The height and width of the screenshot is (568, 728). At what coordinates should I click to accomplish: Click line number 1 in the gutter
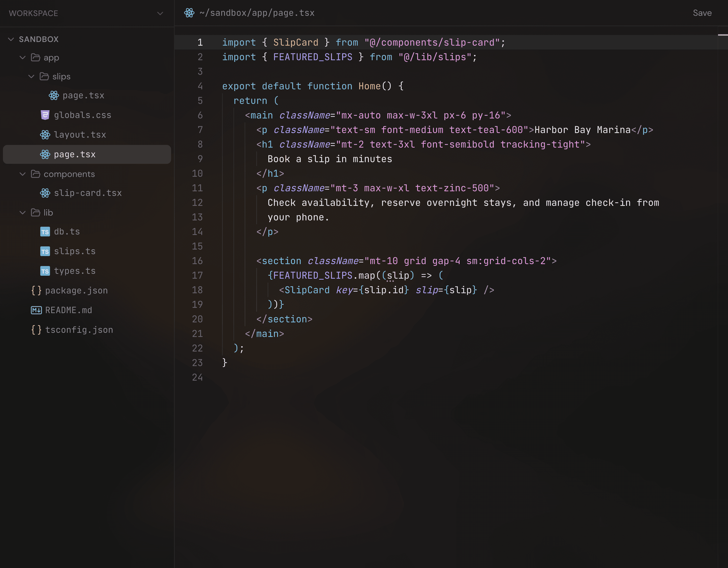point(200,42)
